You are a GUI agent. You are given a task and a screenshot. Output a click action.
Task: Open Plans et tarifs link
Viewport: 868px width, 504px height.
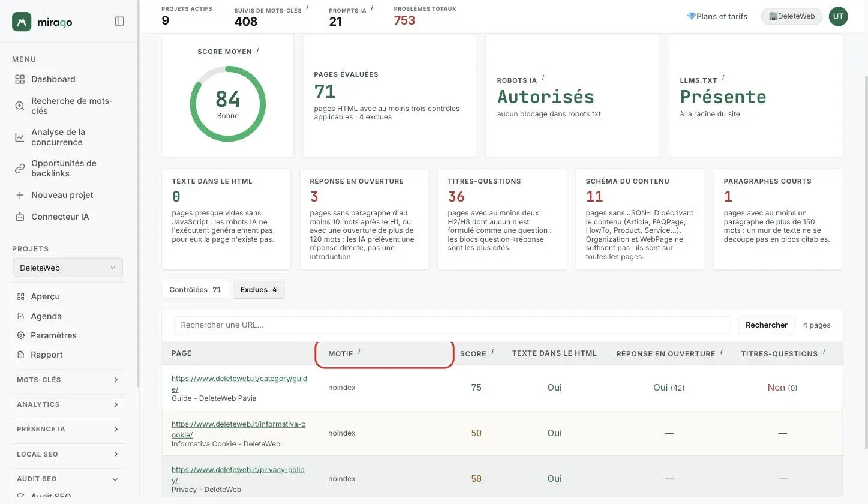(x=717, y=16)
